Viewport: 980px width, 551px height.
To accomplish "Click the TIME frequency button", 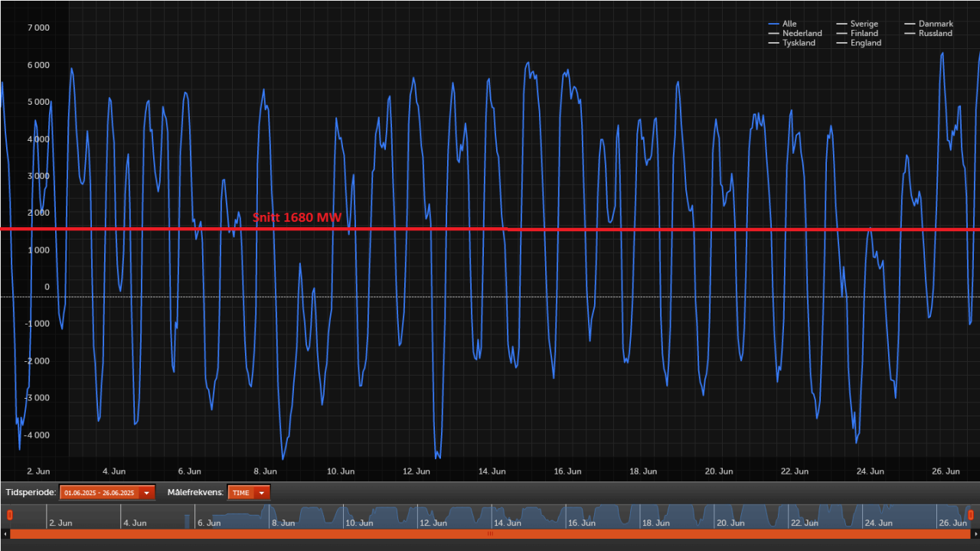I will click(241, 493).
